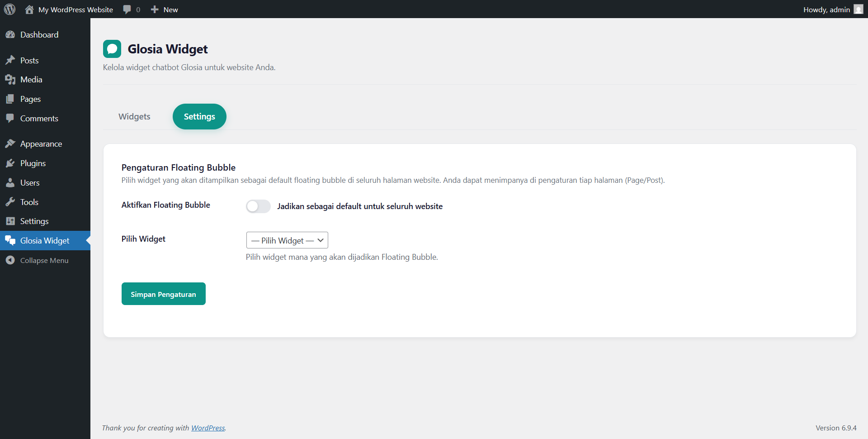The width and height of the screenshot is (868, 439).
Task: Click the admin avatar icon
Action: (859, 10)
